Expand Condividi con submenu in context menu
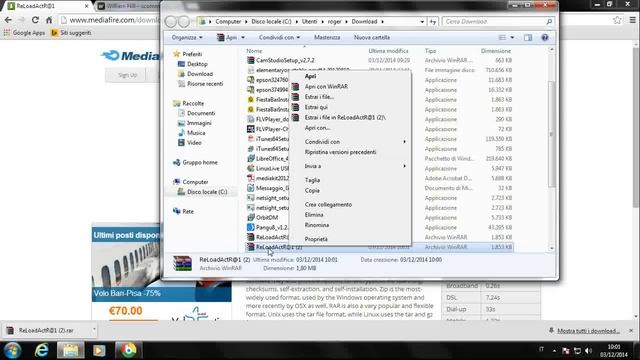 click(x=350, y=142)
